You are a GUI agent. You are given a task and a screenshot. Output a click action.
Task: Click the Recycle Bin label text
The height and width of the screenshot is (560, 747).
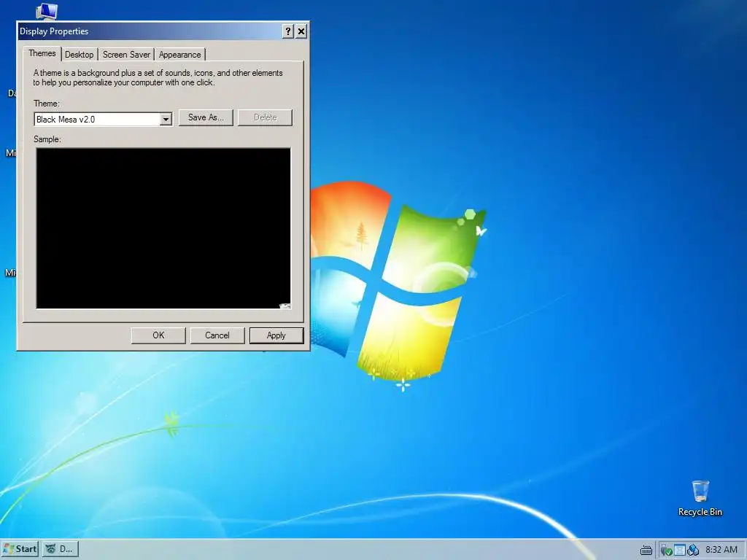coord(700,512)
